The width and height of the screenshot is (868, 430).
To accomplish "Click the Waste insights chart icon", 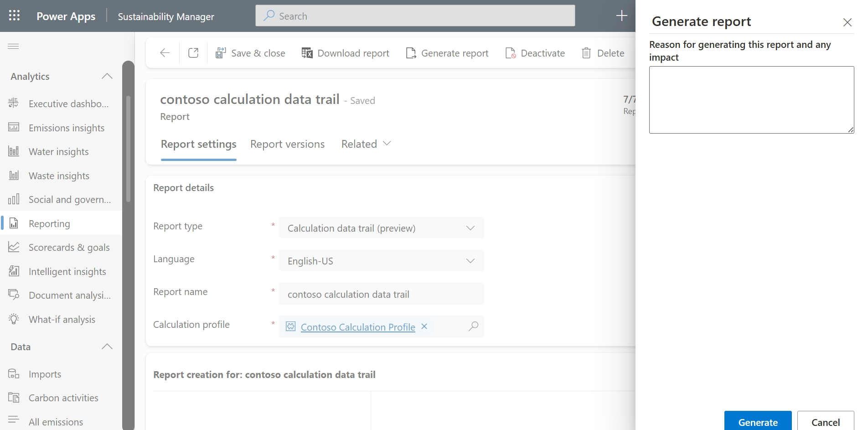I will click(14, 175).
